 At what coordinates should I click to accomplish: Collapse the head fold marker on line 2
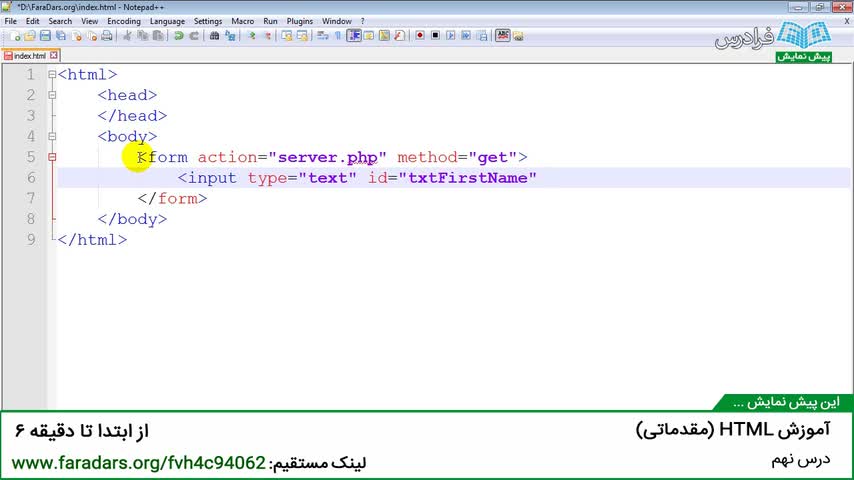52,95
